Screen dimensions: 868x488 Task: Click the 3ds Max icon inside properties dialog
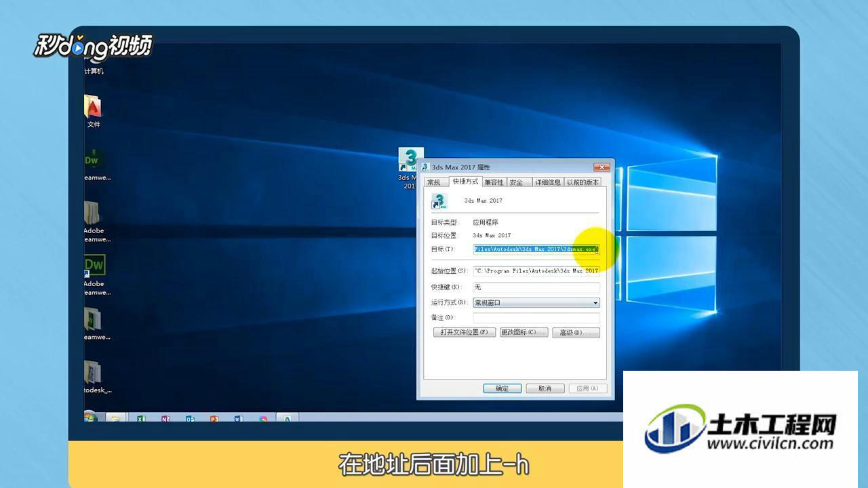tap(439, 201)
